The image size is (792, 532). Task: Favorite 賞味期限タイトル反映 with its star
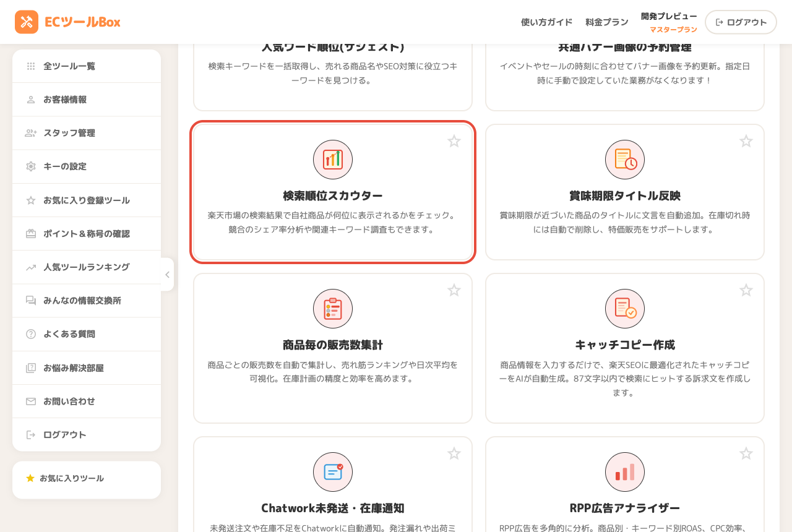pyautogui.click(x=746, y=141)
